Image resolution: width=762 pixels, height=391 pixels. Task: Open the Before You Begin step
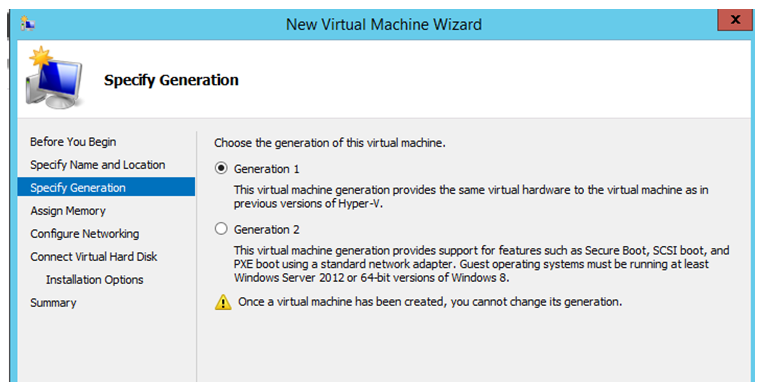click(73, 142)
